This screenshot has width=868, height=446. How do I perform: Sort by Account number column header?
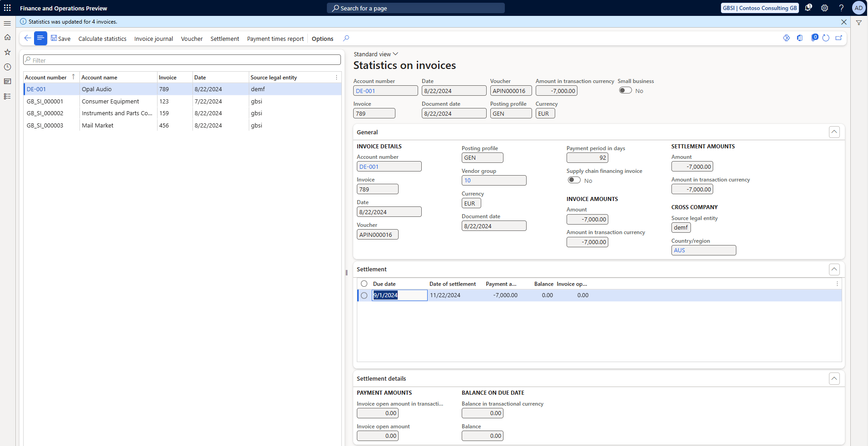[46, 78]
